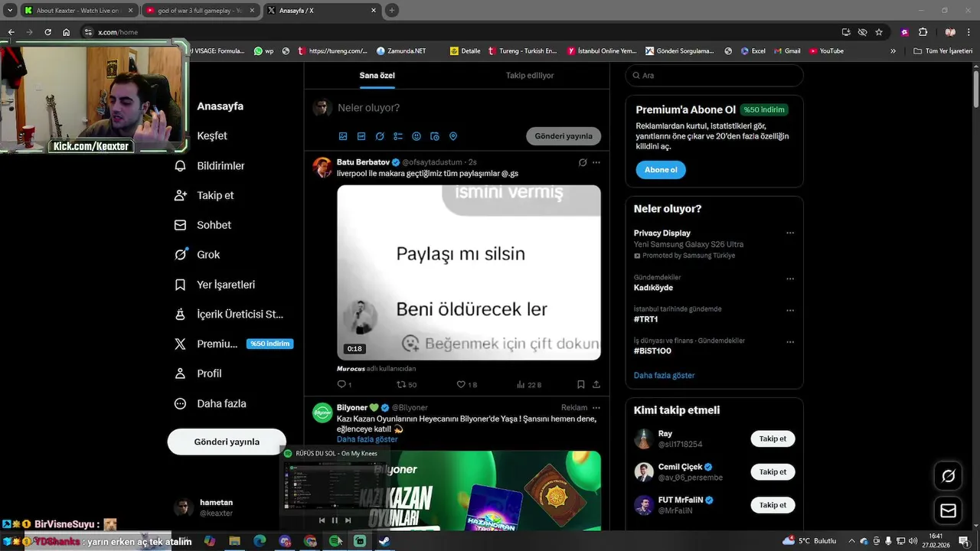Bookmark Batu Berbatov's post
Screen dimensions: 980x551
(x=580, y=384)
